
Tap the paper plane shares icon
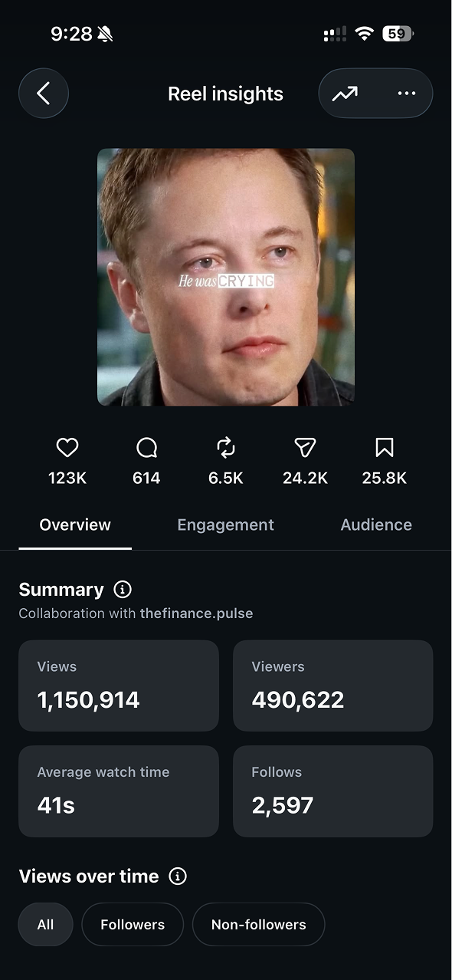tap(305, 447)
